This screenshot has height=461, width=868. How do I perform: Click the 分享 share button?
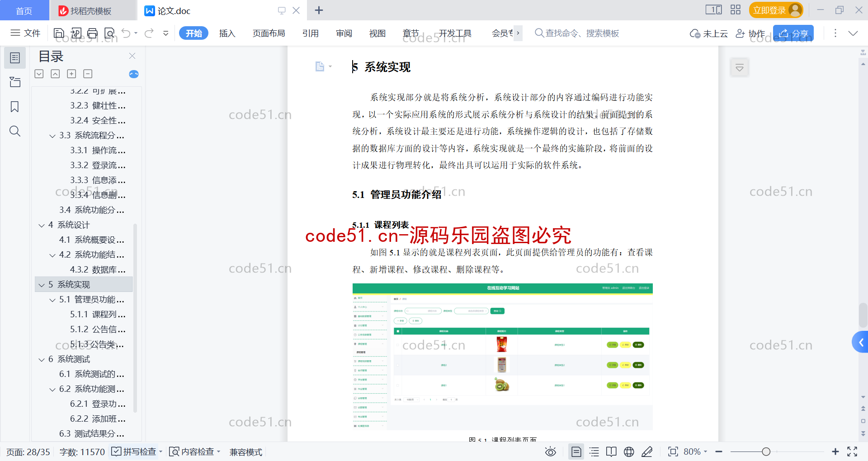(x=793, y=33)
